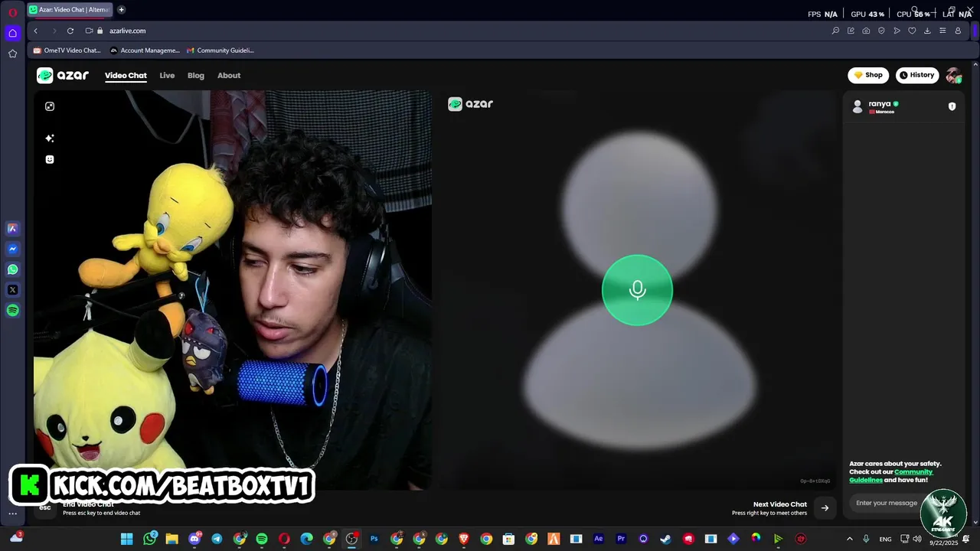Focus the Enter your message field
Image resolution: width=980 pixels, height=551 pixels.
coord(887,503)
